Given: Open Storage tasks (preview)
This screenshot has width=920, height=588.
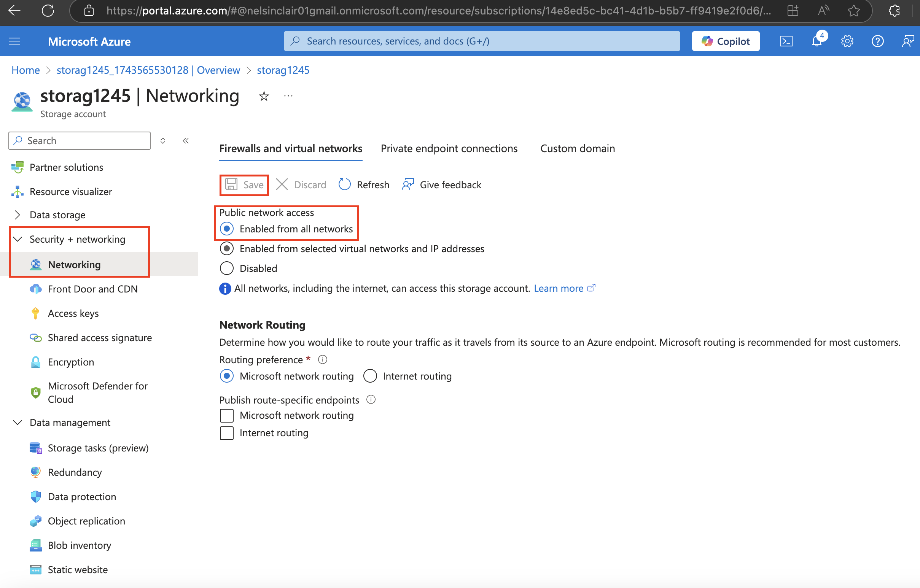Looking at the screenshot, I should tap(98, 448).
